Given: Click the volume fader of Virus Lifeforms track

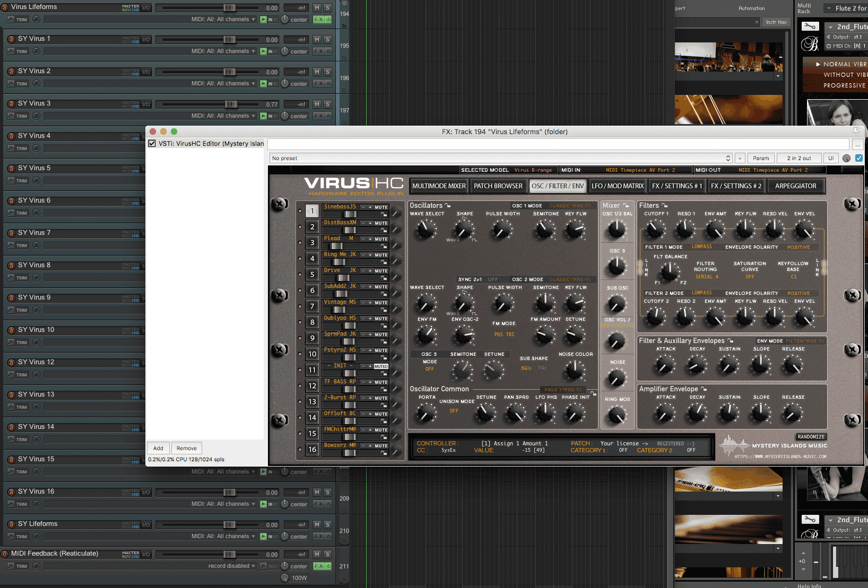Looking at the screenshot, I should pyautogui.click(x=229, y=8).
